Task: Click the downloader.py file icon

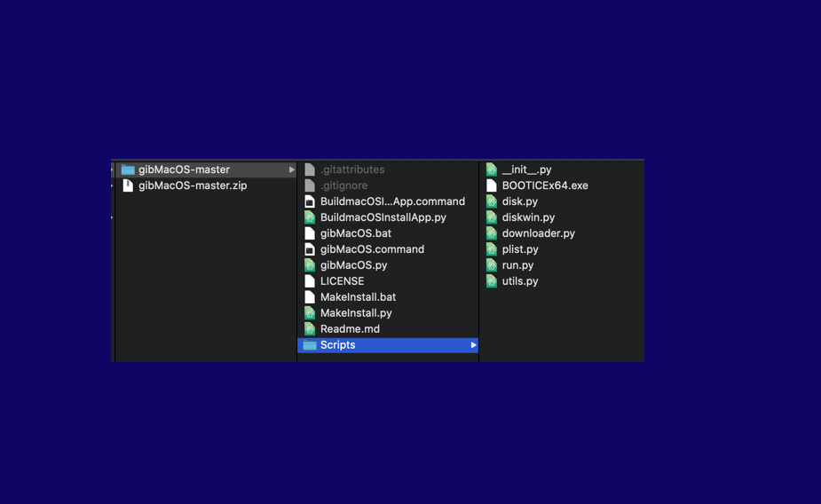Action: 491,233
